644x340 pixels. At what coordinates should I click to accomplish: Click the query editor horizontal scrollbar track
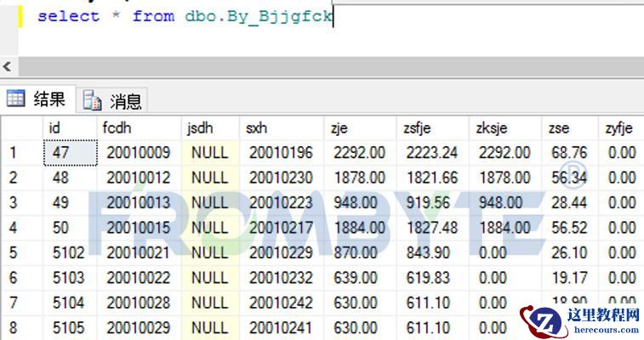331,66
